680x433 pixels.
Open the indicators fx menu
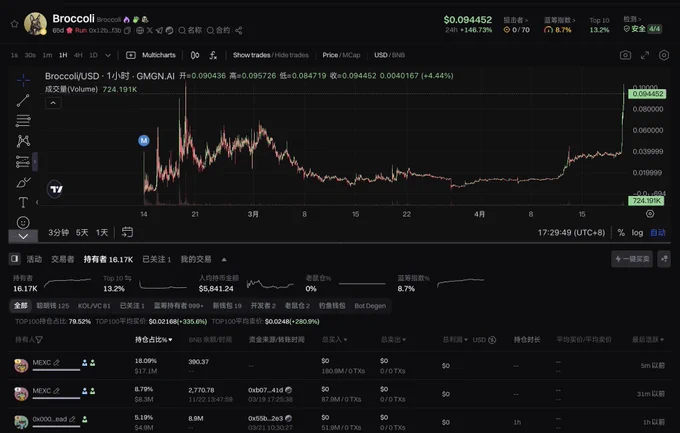(x=213, y=55)
